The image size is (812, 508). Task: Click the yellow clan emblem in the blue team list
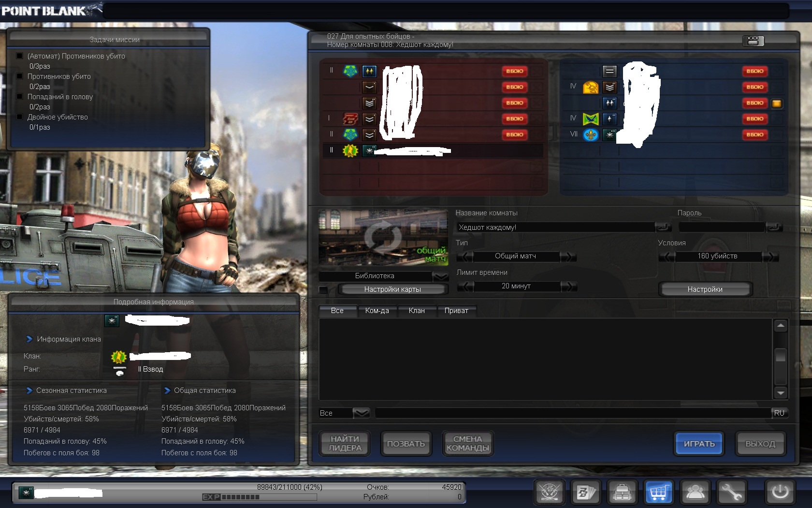coord(591,87)
